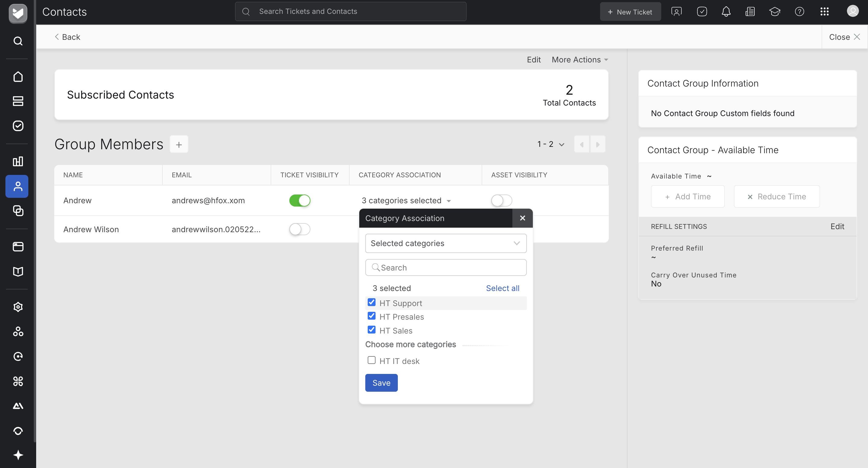Click the Save button in Category Association
Image resolution: width=868 pixels, height=468 pixels.
pos(381,383)
